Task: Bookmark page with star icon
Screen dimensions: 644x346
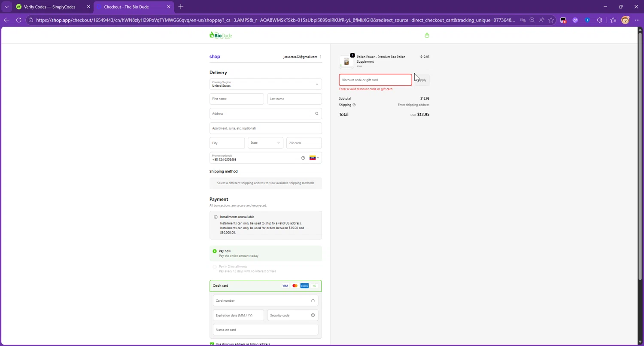Action: (551, 20)
